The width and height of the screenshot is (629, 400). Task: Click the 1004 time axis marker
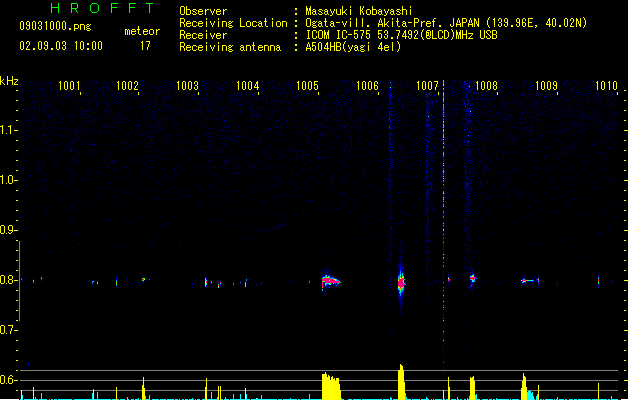(x=248, y=86)
